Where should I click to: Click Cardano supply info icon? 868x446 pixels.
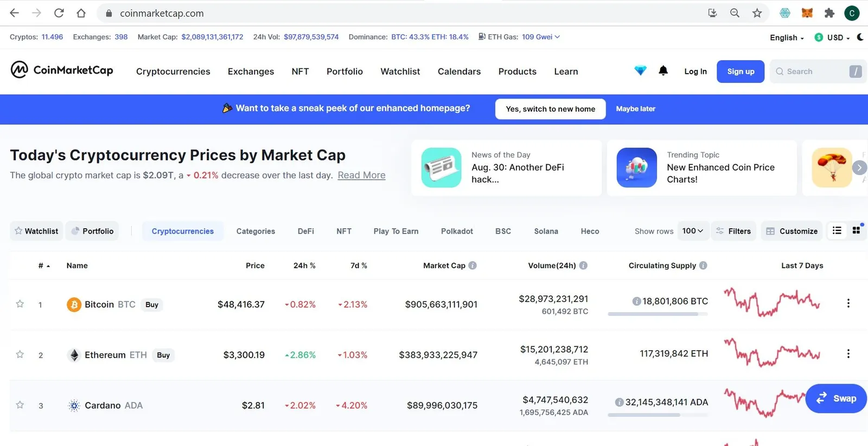click(619, 402)
